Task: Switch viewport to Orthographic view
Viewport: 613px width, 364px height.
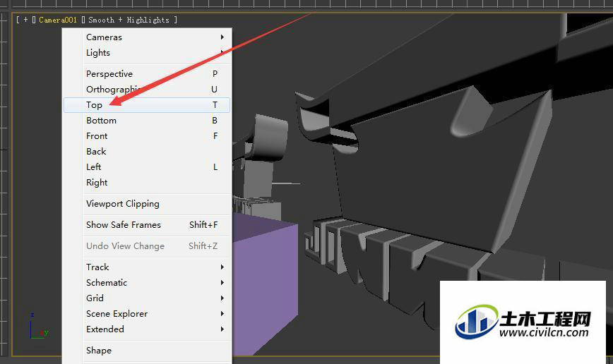Action: pos(147,90)
